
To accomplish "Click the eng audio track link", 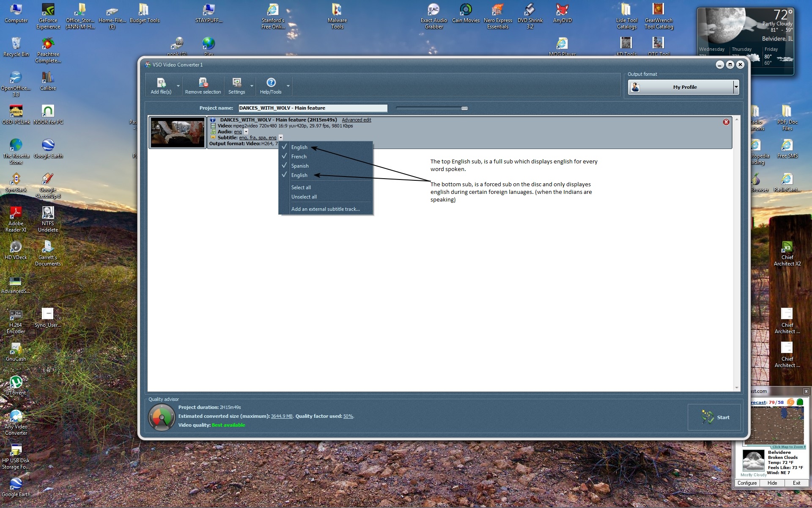I will tap(238, 132).
